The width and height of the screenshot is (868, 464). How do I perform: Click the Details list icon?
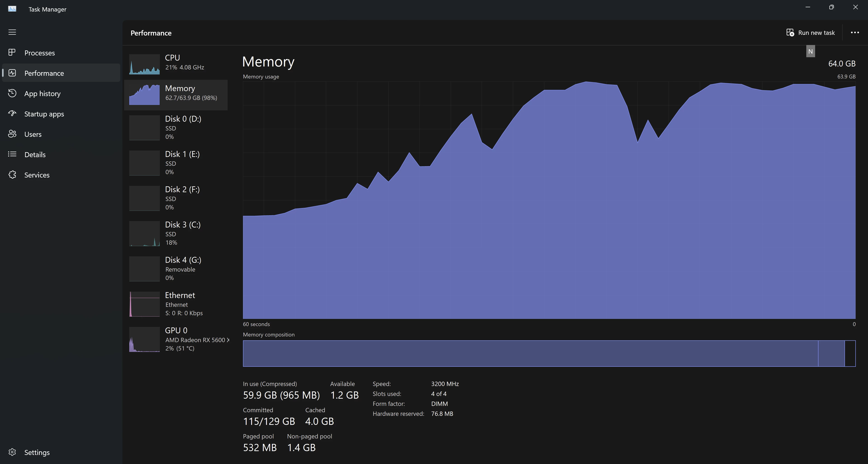pyautogui.click(x=12, y=154)
